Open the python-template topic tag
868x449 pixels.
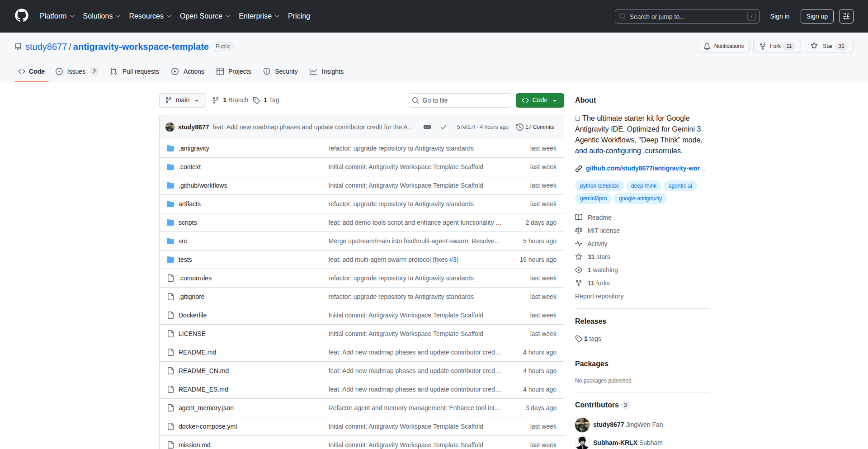tap(599, 186)
